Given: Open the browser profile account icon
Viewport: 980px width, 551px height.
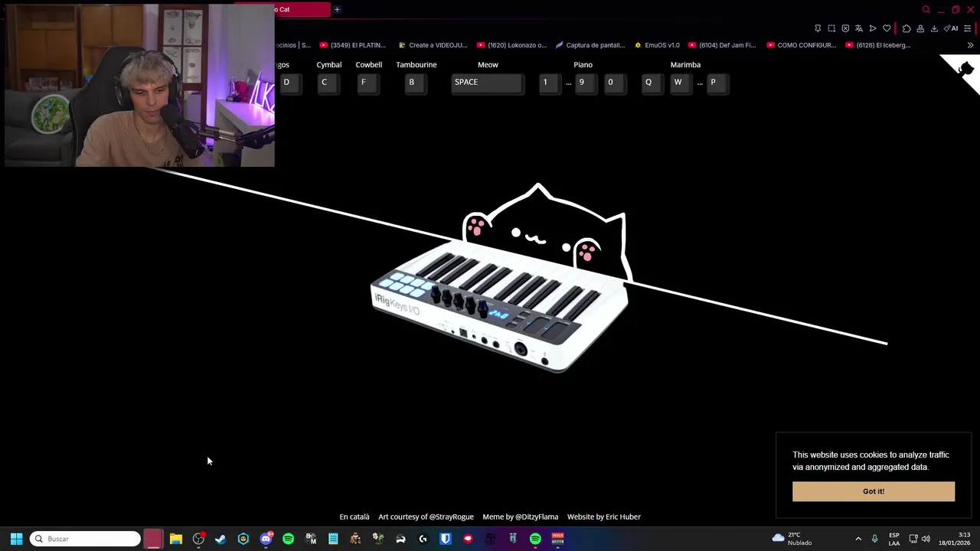Looking at the screenshot, I should (920, 28).
